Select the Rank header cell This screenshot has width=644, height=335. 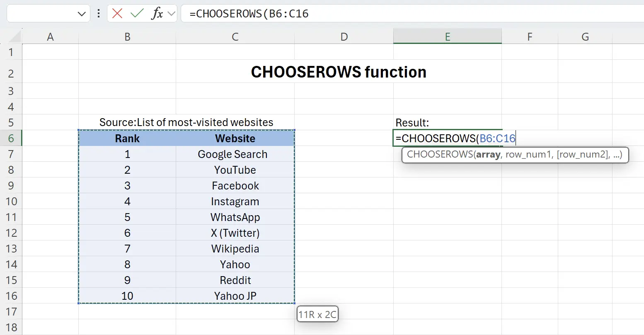(127, 138)
